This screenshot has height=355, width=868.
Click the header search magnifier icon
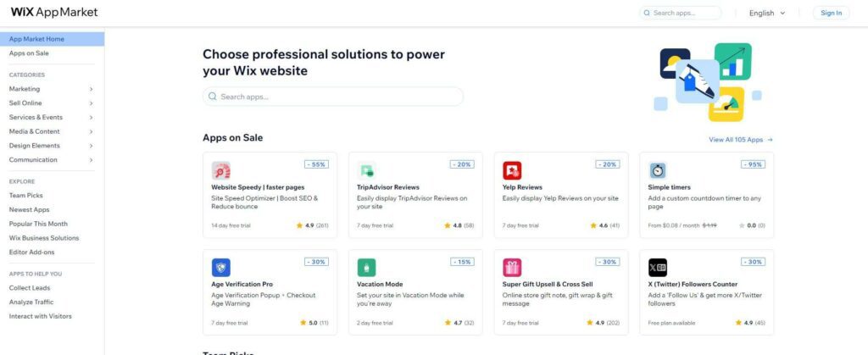(x=647, y=13)
